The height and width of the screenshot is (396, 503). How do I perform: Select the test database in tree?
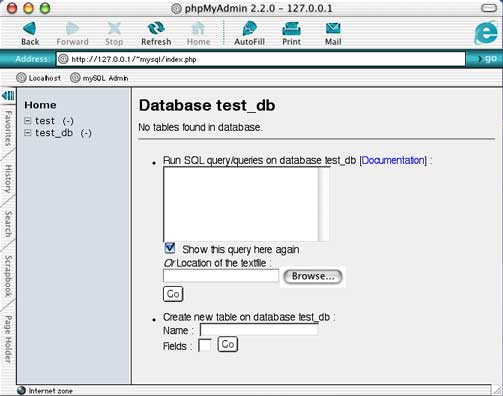coord(45,121)
